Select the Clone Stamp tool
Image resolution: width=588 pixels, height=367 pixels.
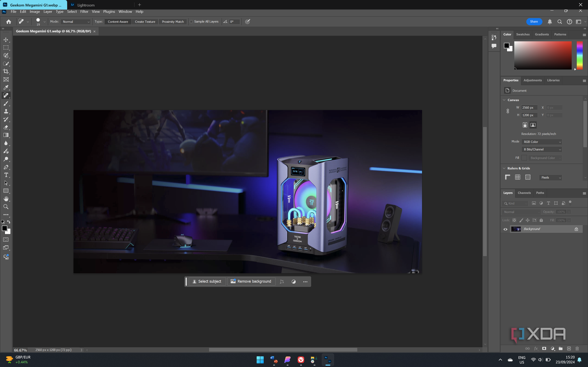[x=6, y=111]
